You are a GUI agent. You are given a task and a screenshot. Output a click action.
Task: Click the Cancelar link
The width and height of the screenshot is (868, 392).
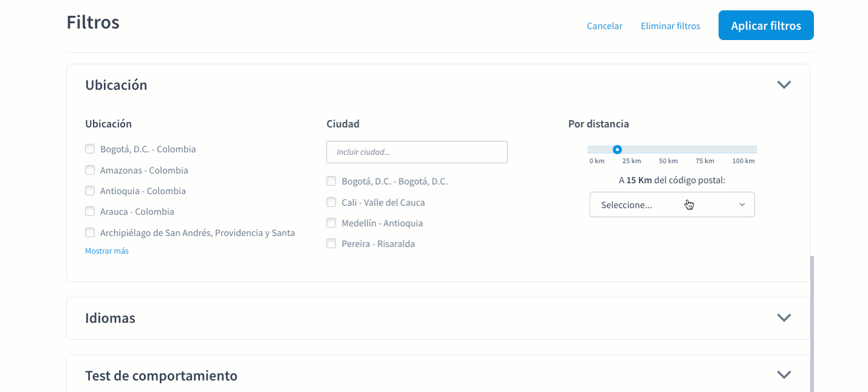(x=604, y=25)
